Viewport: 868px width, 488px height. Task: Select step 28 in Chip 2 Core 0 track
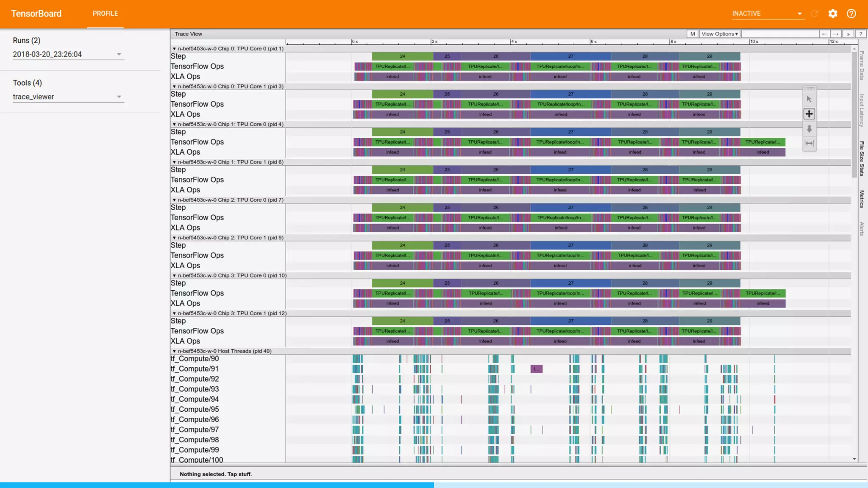[x=645, y=208]
